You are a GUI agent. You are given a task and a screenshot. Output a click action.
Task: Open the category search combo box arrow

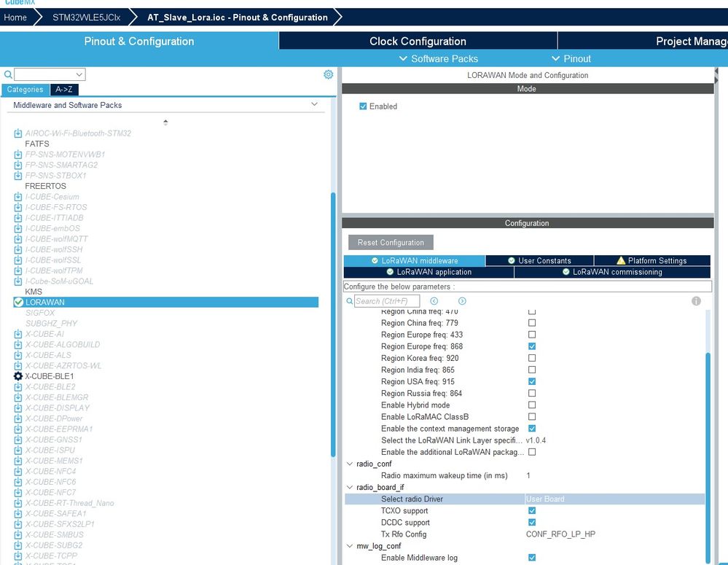(x=79, y=74)
